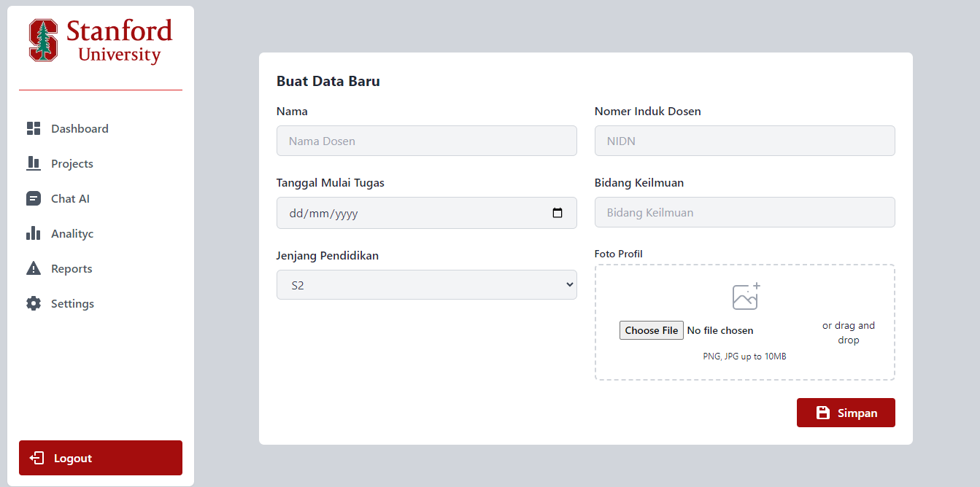Go to the Reports menu item
The height and width of the screenshot is (487, 980).
(72, 269)
